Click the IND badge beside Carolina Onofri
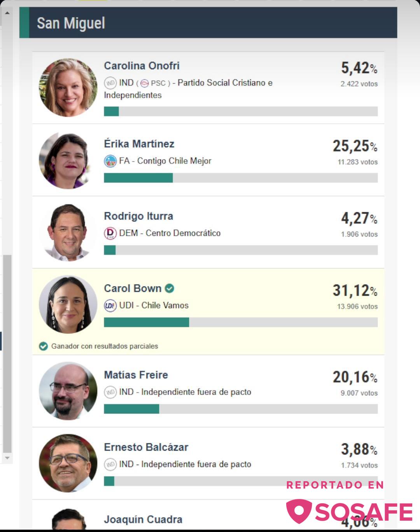Viewport: 420px width, 532px height. pos(110,83)
